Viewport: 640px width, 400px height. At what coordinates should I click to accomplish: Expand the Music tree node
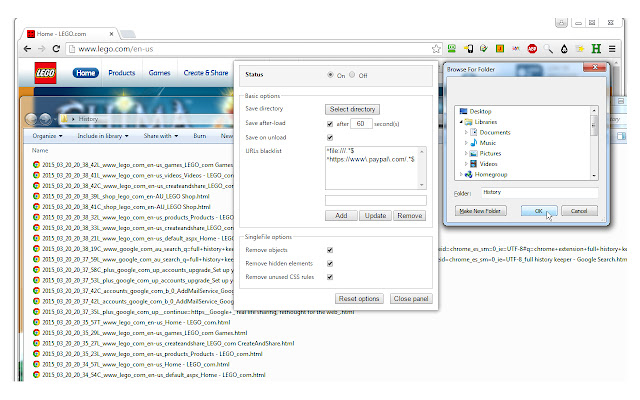pos(466,143)
